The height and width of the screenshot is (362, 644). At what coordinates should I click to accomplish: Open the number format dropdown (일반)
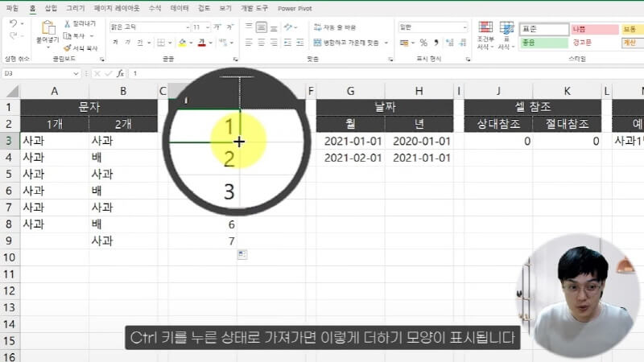(x=464, y=27)
